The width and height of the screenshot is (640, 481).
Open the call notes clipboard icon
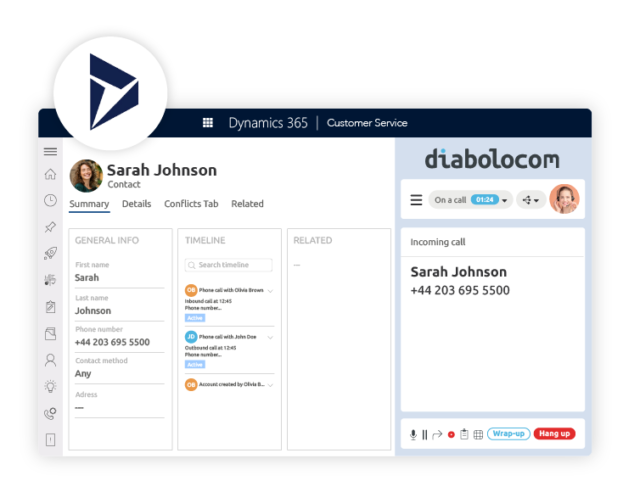(464, 434)
